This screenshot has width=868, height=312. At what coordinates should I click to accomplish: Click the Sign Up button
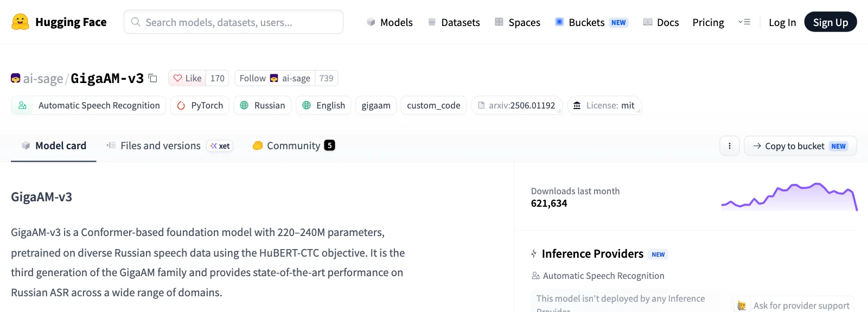[x=830, y=22]
